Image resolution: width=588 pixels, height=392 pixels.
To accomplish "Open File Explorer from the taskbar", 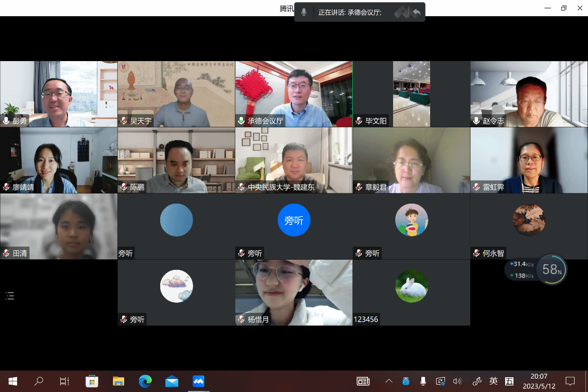I will click(x=119, y=381).
